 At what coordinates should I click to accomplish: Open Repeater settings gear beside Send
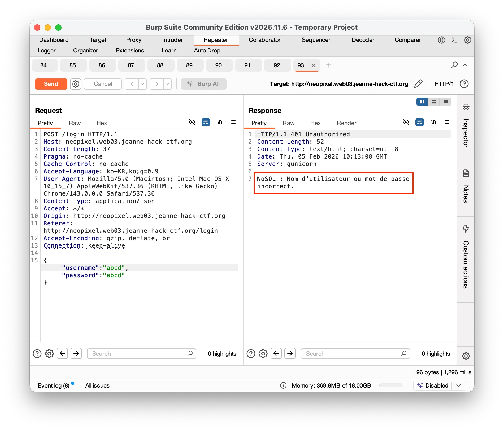[x=76, y=84]
